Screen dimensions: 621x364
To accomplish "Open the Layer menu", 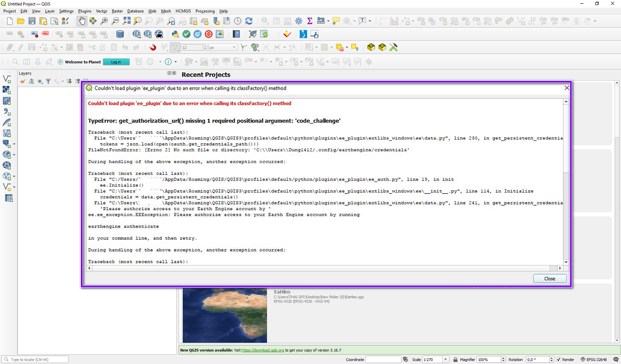I will [x=50, y=11].
